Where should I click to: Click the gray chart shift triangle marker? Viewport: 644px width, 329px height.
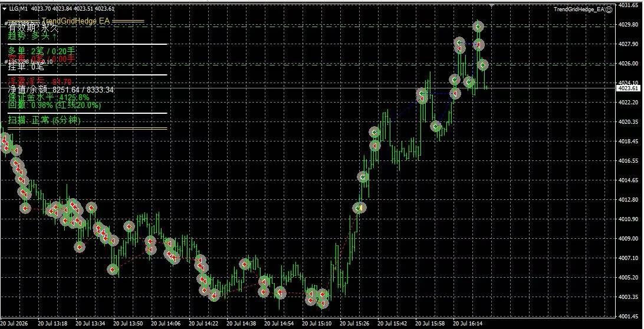[x=492, y=5]
